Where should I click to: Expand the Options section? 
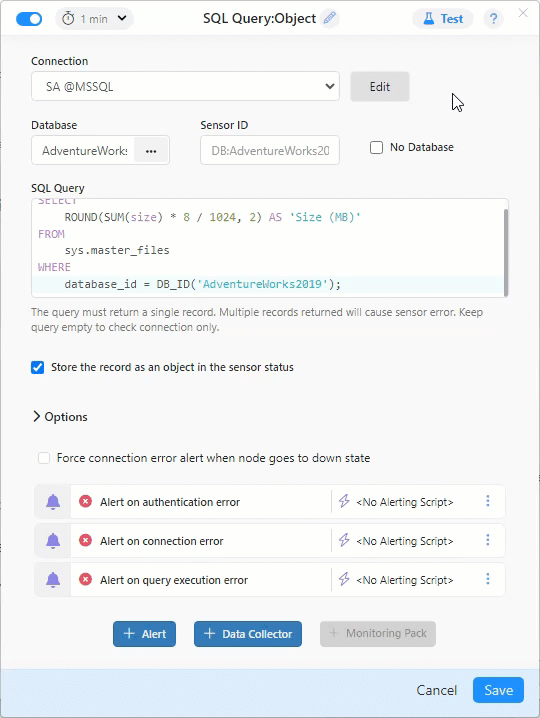tap(60, 417)
